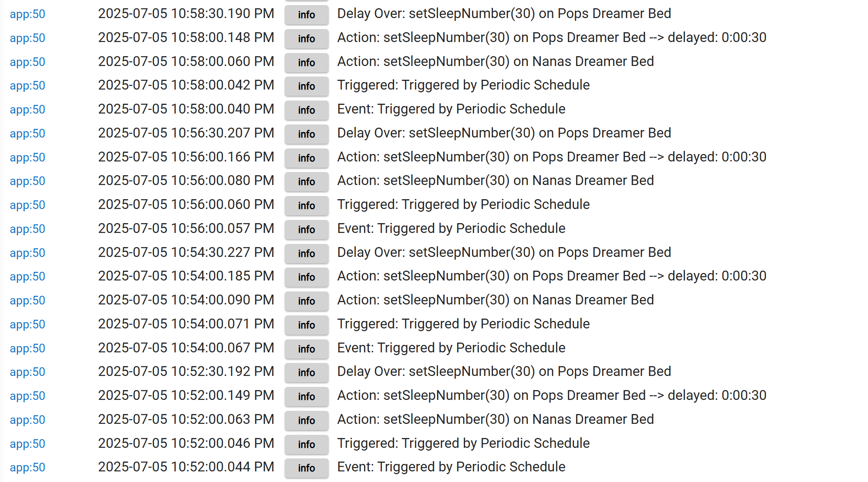868x482 pixels.
Task: Click info badge for 10:56:00.080 PM entry
Action: (306, 181)
